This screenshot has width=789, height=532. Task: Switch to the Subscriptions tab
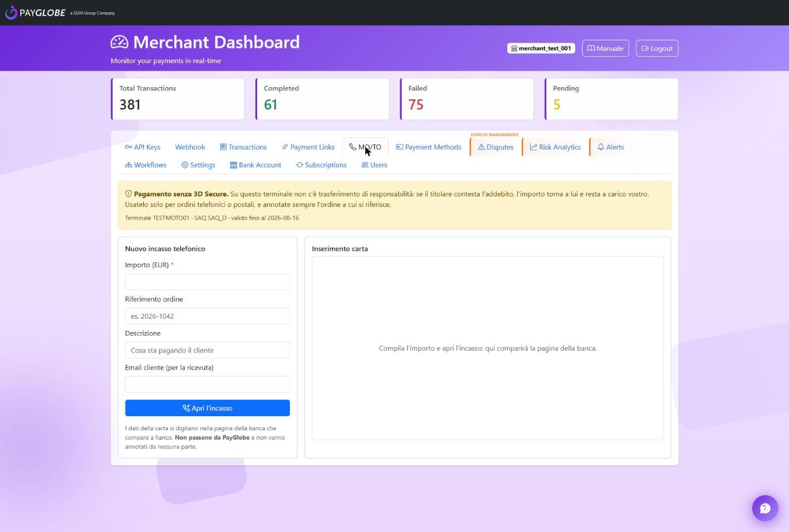[x=321, y=165]
